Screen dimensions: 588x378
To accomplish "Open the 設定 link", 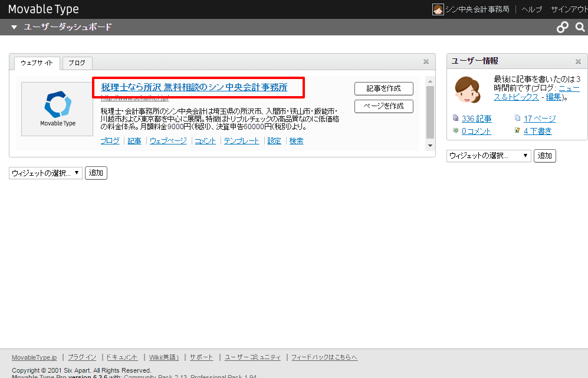I will (274, 140).
